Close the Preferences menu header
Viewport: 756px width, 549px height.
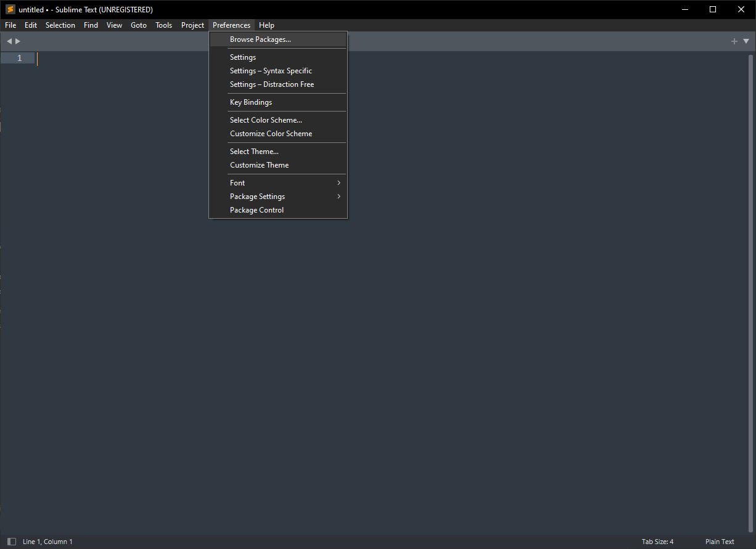(x=231, y=25)
